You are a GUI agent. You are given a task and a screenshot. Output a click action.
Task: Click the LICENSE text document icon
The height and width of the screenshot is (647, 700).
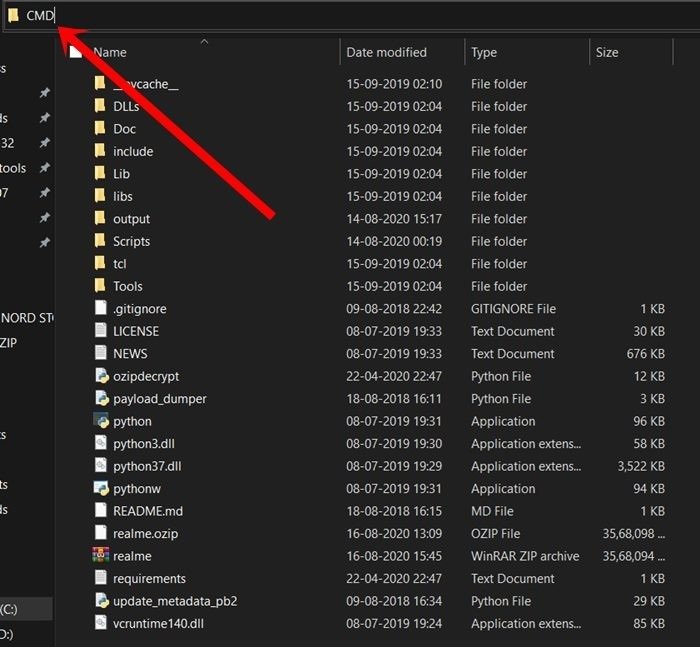tap(101, 330)
